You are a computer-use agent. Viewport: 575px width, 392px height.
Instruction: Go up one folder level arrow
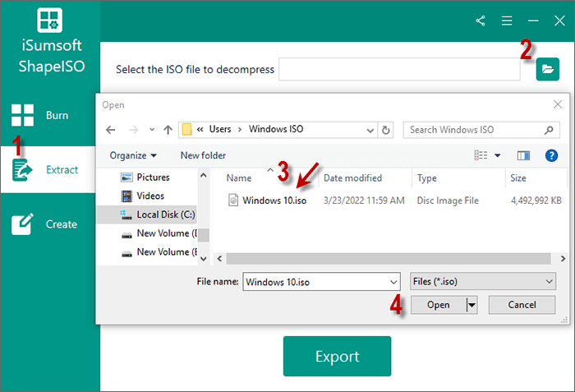(168, 130)
